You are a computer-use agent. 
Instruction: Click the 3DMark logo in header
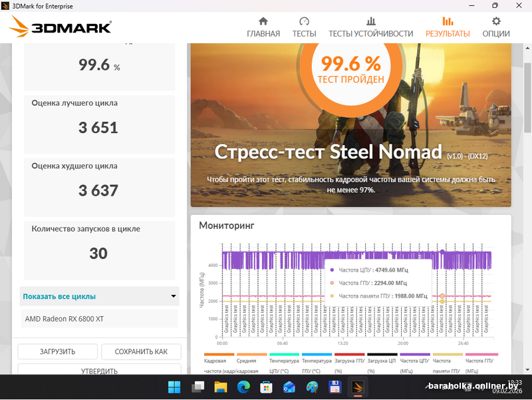tap(60, 27)
